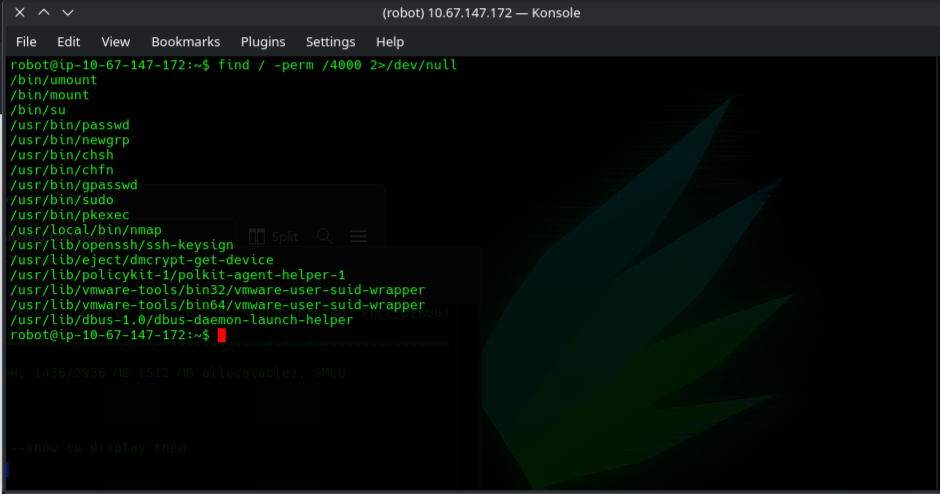Image resolution: width=940 pixels, height=494 pixels.
Task: Click the Konsole window title text
Action: tap(481, 13)
